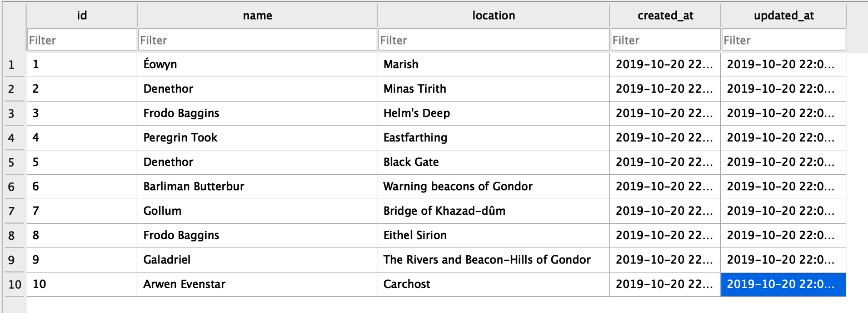The image size is (868, 313).
Task: Focus the updated_at filter field
Action: [x=784, y=40]
